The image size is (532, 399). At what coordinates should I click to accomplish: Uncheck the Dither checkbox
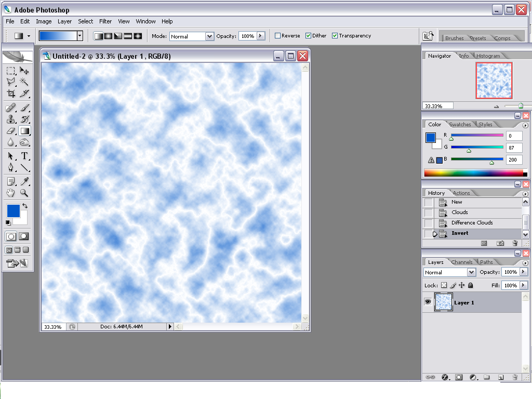pos(309,36)
